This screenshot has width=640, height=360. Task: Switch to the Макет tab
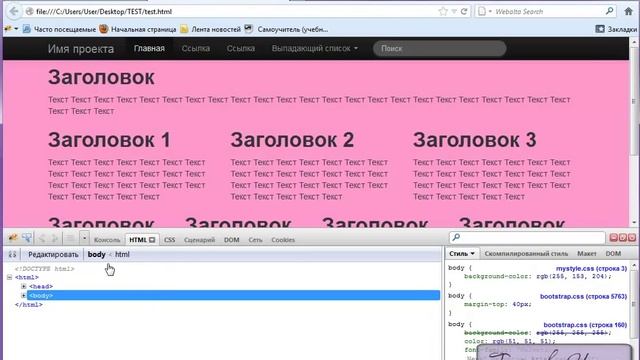(x=587, y=253)
